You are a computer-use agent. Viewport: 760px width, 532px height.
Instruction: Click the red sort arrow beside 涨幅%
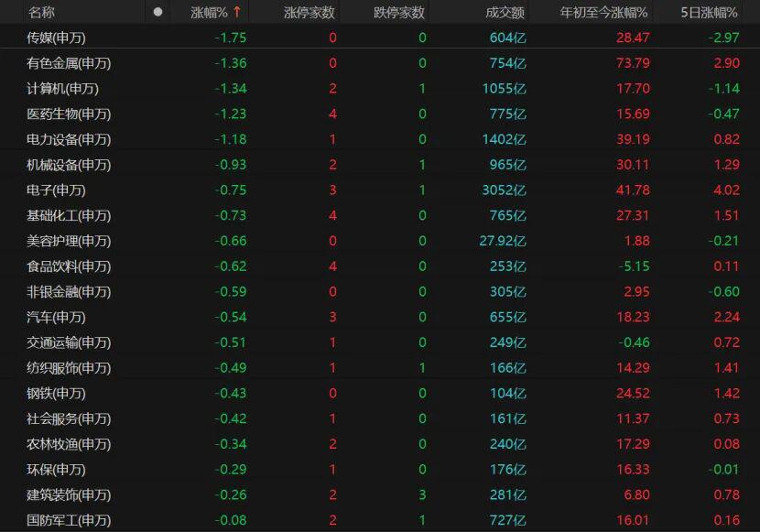(238, 12)
